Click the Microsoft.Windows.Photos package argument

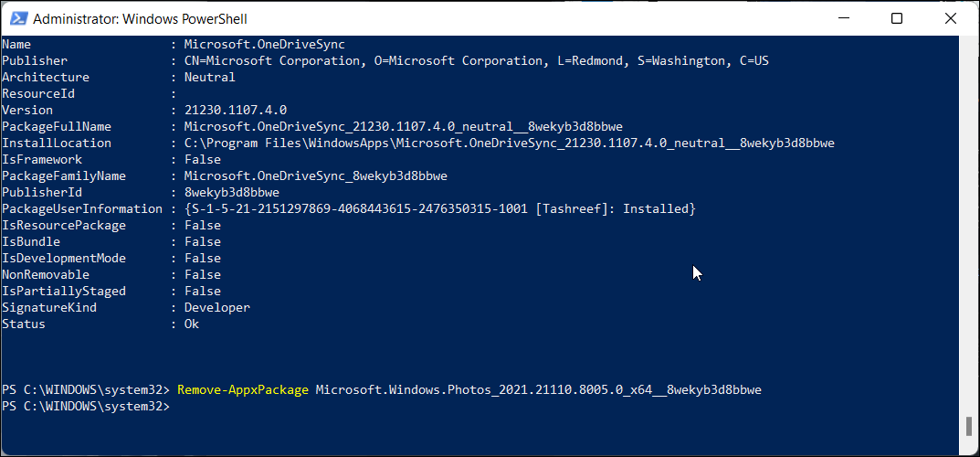tap(538, 389)
